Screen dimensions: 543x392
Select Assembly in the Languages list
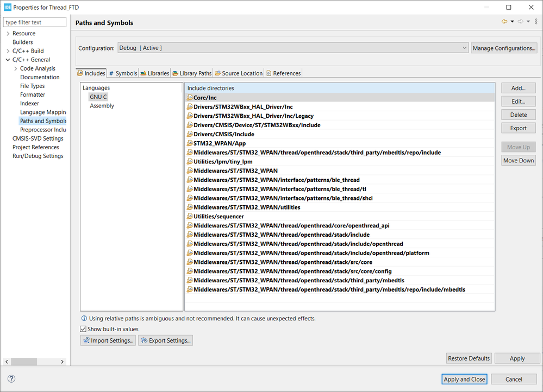click(102, 106)
